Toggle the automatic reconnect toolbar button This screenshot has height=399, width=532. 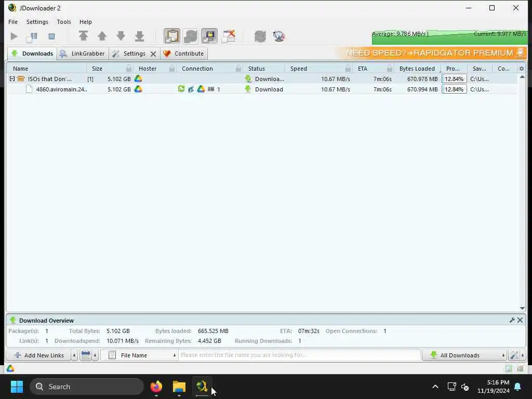[191, 36]
